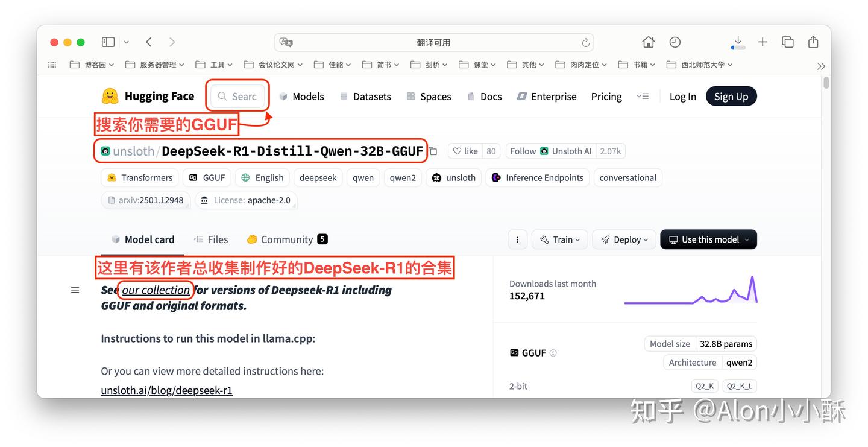Image resolution: width=868 pixels, height=447 pixels.
Task: Expand the 佳能 bookmark folder
Action: click(x=333, y=65)
